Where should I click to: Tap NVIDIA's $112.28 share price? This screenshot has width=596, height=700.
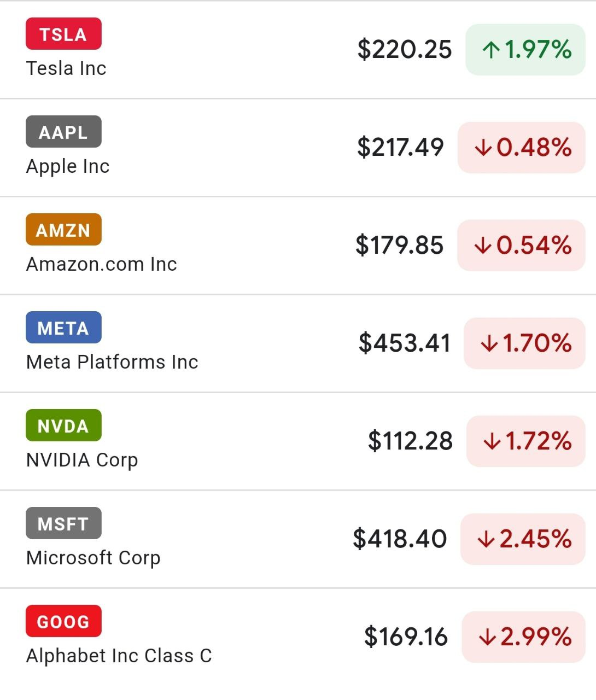tap(410, 441)
